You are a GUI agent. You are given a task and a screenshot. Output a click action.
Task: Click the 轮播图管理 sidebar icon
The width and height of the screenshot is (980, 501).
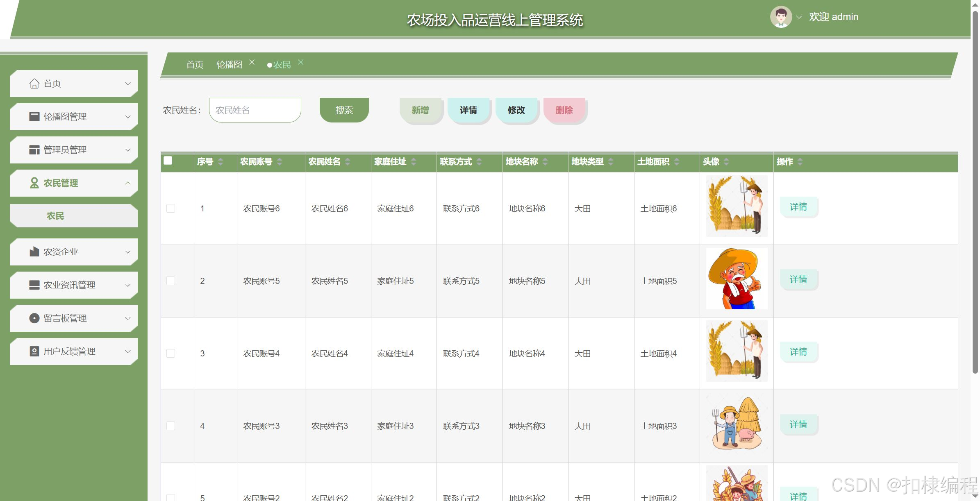point(34,117)
